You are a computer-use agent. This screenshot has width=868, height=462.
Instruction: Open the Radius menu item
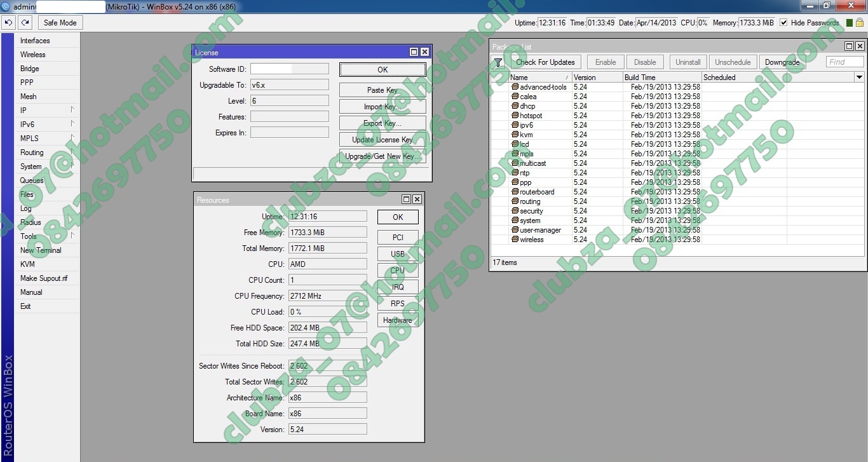pyautogui.click(x=47, y=222)
